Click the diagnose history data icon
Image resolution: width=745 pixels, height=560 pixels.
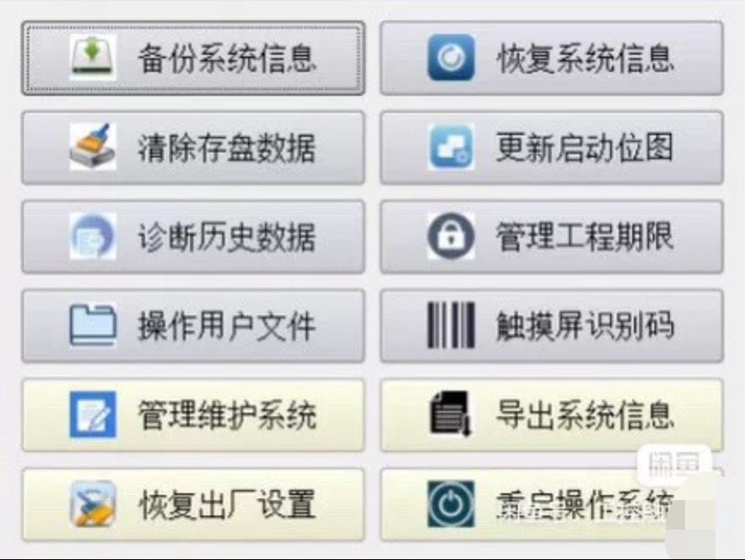tap(93, 236)
